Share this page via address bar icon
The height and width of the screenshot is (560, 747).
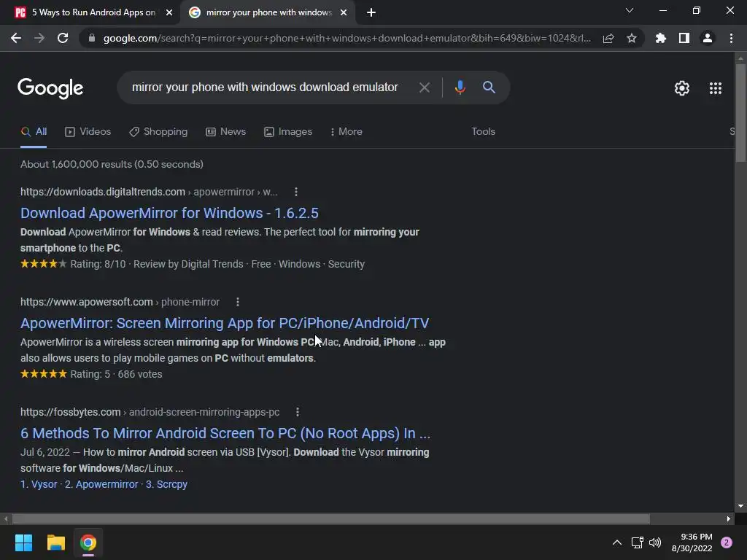608,38
